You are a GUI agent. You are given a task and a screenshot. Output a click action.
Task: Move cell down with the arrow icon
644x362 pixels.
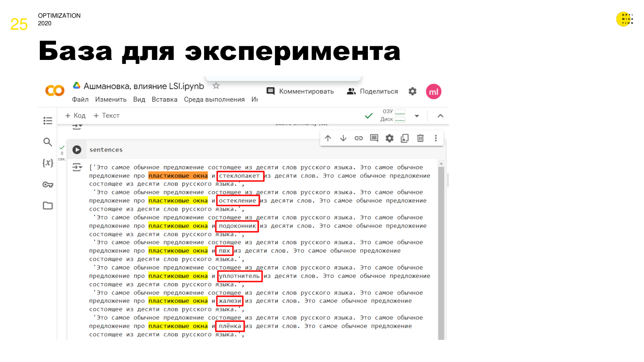click(343, 138)
